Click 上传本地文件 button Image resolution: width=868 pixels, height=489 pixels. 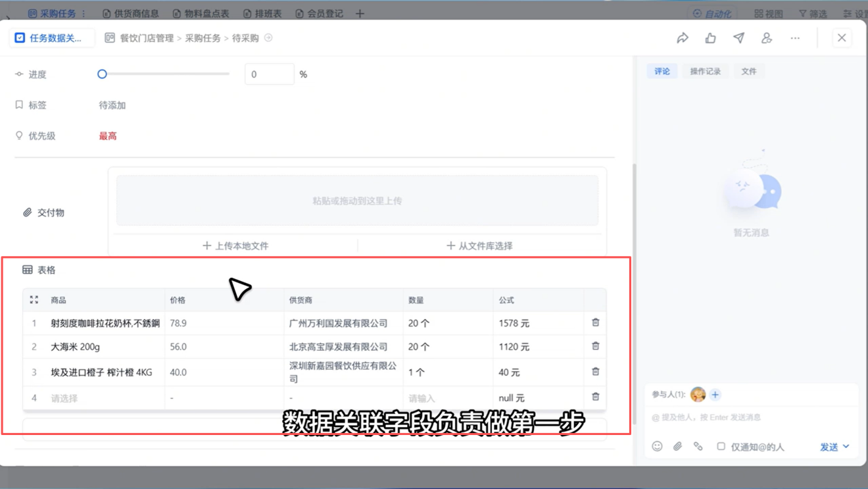pos(235,245)
